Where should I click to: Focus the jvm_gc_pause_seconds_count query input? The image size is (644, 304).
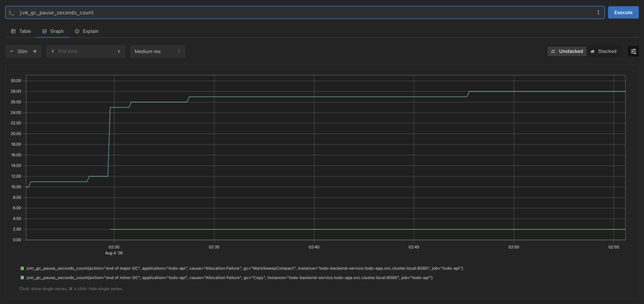[x=304, y=12]
